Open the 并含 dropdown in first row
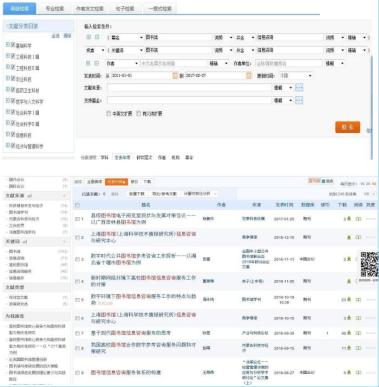This screenshot has width=379, height=387. 245,37
